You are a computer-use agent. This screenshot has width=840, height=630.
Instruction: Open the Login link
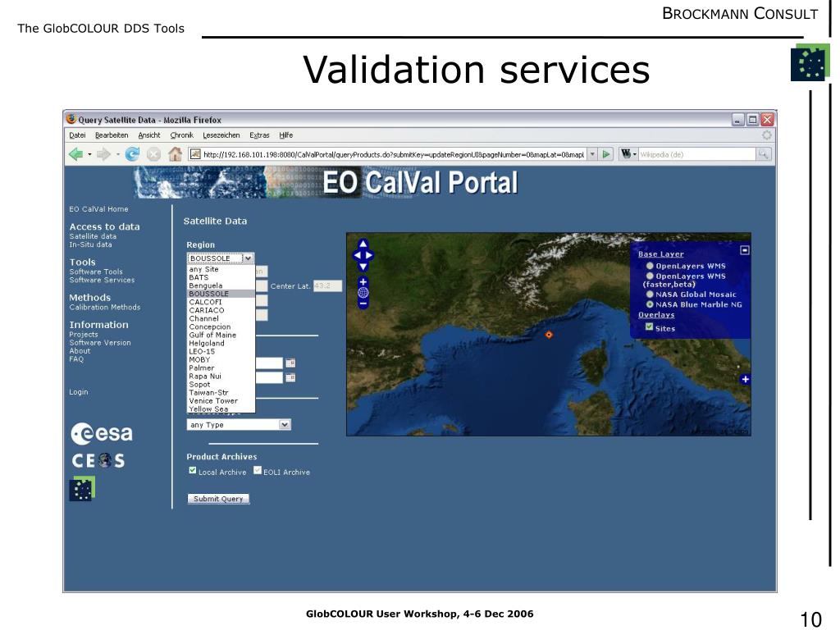point(78,392)
